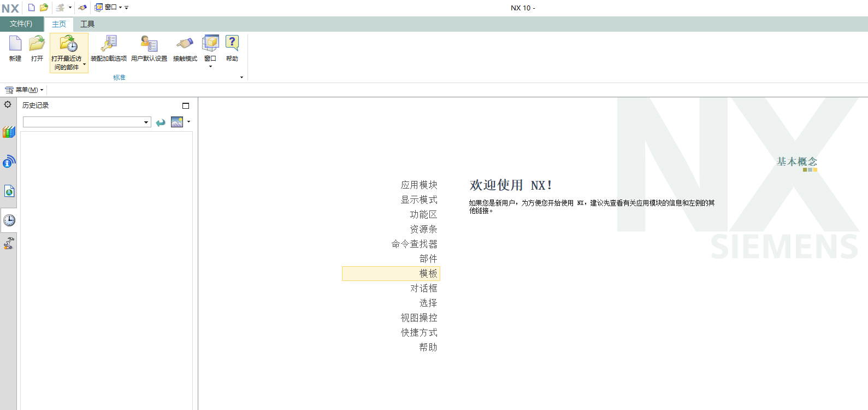Open resource bar options gear icon
Viewport: 868px width, 410px height.
[8, 104]
